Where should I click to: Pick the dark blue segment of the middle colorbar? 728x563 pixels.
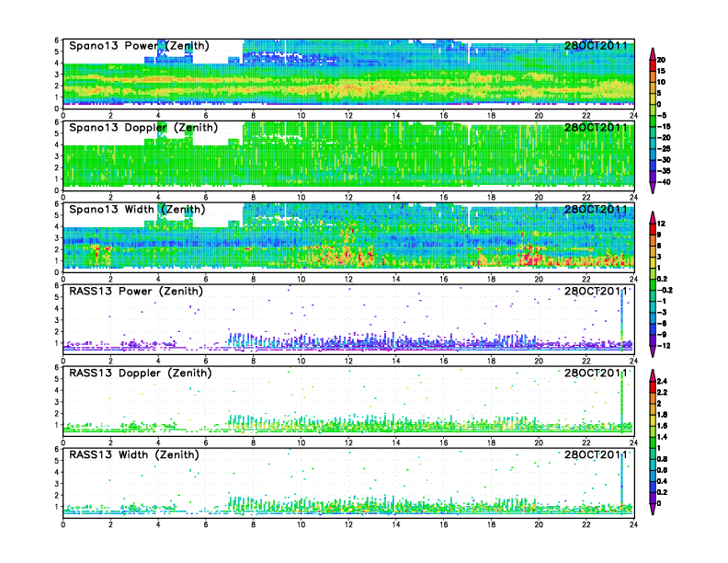point(653,329)
